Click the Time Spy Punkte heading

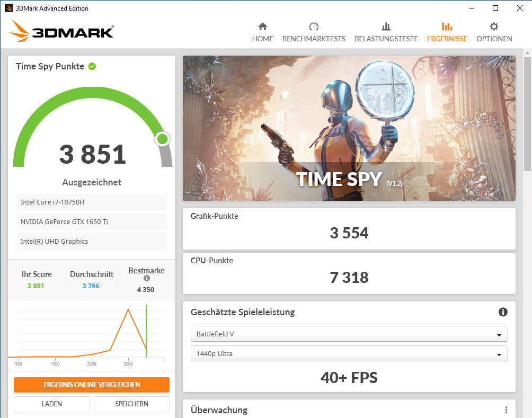tap(50, 66)
